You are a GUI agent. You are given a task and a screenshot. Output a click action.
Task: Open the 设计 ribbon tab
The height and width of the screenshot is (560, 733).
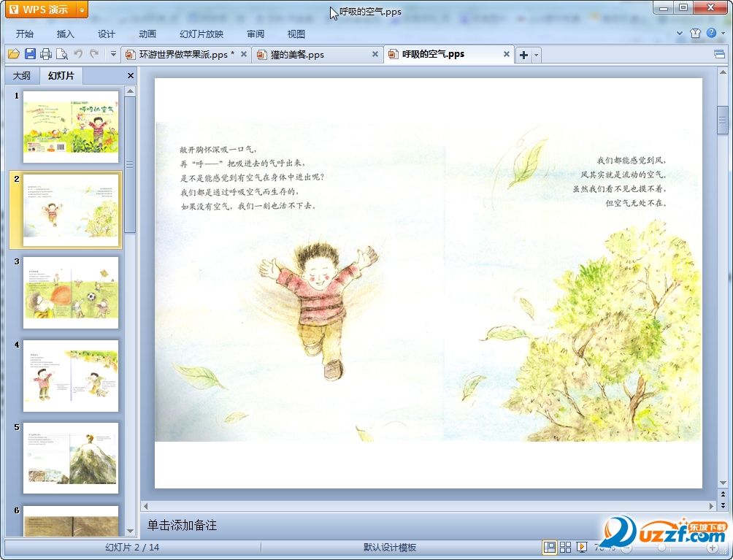(x=106, y=34)
